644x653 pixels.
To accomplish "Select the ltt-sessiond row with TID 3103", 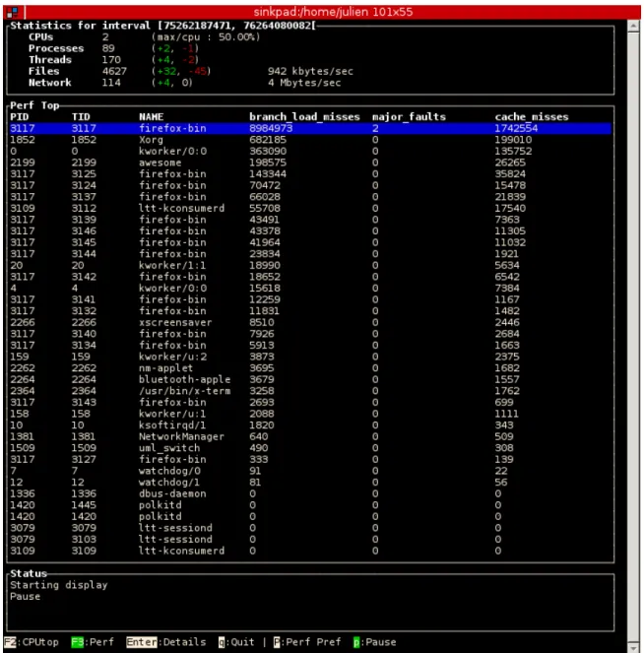I will click(310, 540).
